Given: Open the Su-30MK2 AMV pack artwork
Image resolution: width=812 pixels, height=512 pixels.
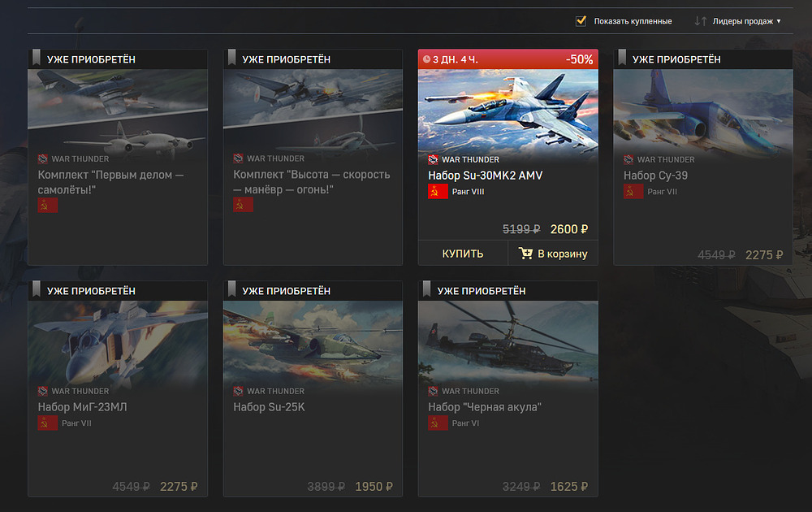Looking at the screenshot, I should point(508,111).
